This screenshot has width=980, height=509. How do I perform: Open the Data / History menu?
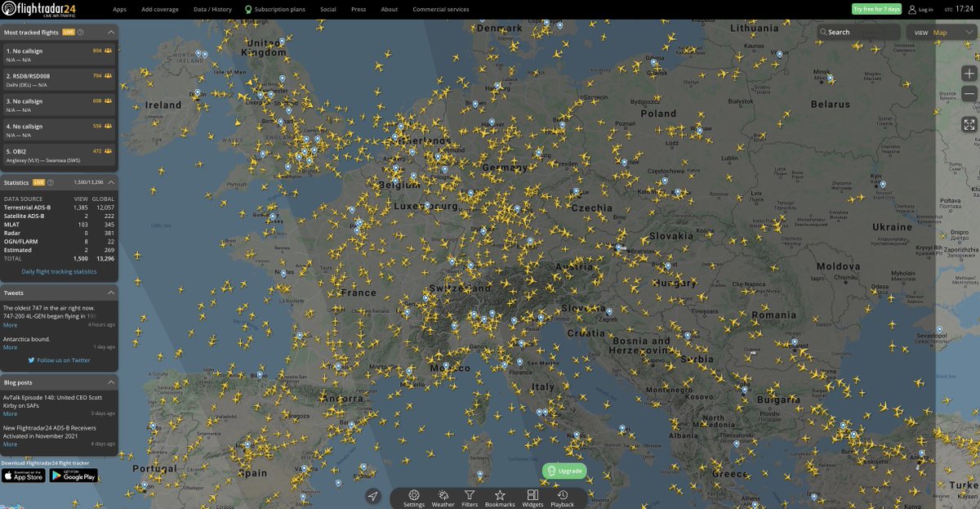pos(212,10)
